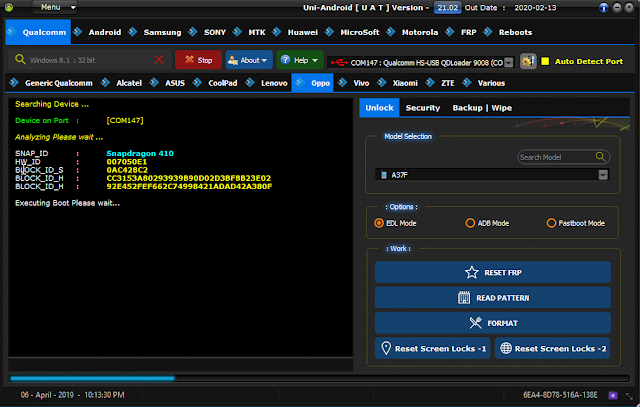Open the Help dropdown
Image resolution: width=640 pixels, height=407 pixels.
point(300,60)
